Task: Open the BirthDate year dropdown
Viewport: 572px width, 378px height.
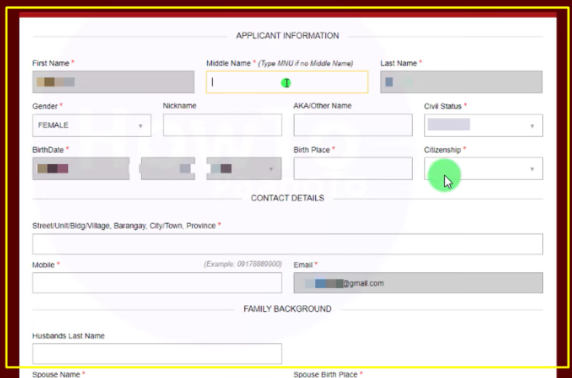Action: point(244,168)
